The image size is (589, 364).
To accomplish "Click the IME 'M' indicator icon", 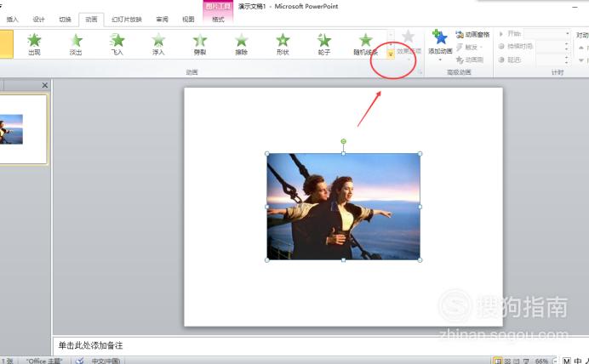I will pyautogui.click(x=567, y=361).
